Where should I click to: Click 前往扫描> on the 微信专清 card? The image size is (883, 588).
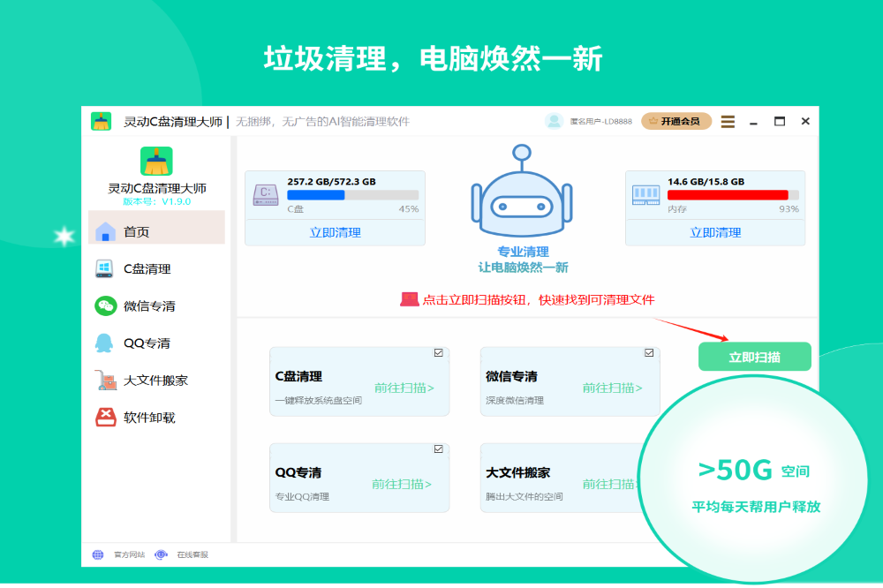pyautogui.click(x=612, y=388)
